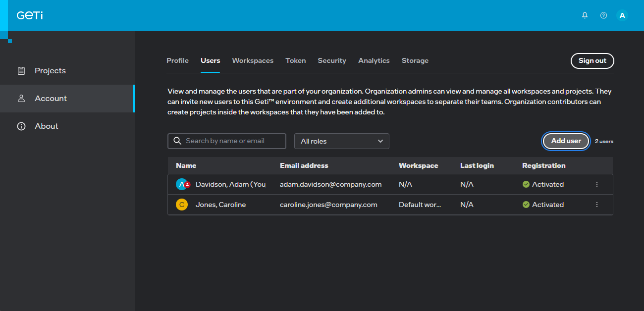This screenshot has width=644, height=311.
Task: Open the help question mark icon
Action: click(603, 15)
